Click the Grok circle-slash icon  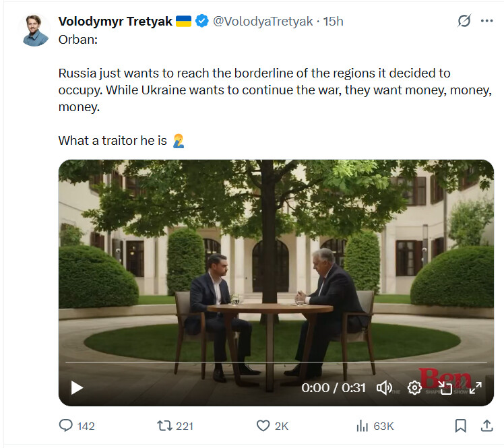464,21
